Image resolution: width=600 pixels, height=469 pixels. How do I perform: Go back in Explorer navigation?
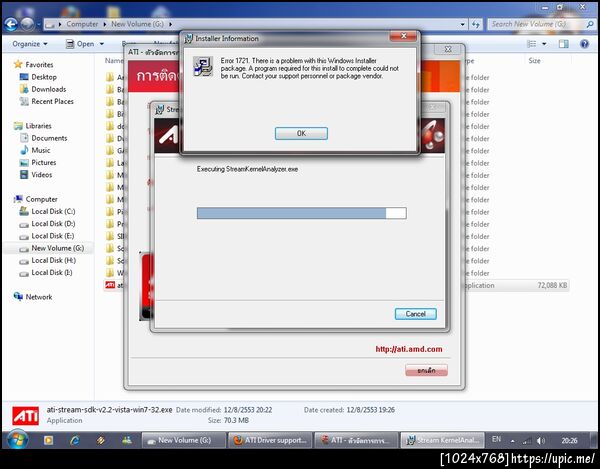(x=11, y=24)
